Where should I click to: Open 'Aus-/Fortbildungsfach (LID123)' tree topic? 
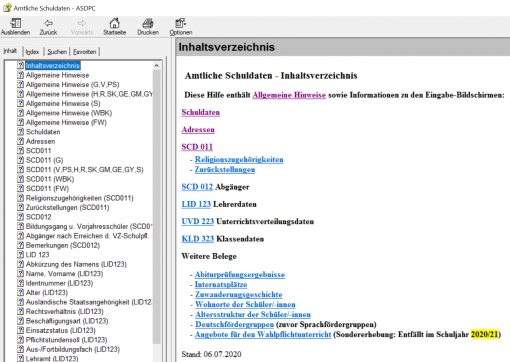click(x=73, y=349)
